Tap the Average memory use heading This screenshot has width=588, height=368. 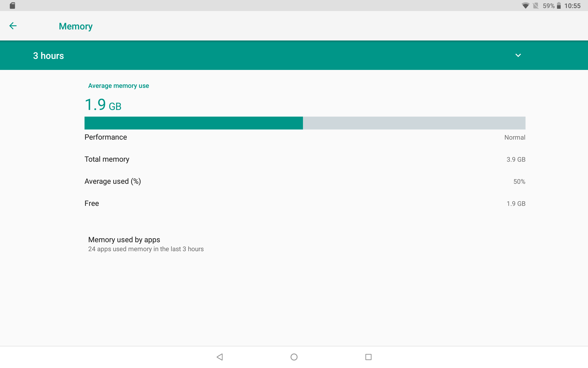pyautogui.click(x=119, y=86)
